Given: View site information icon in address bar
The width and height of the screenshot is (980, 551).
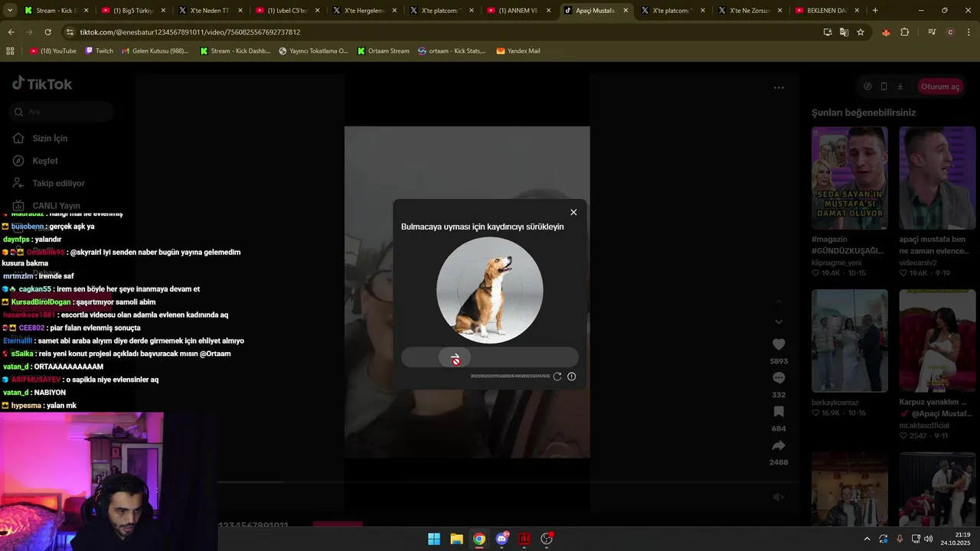Looking at the screenshot, I should coord(70,32).
